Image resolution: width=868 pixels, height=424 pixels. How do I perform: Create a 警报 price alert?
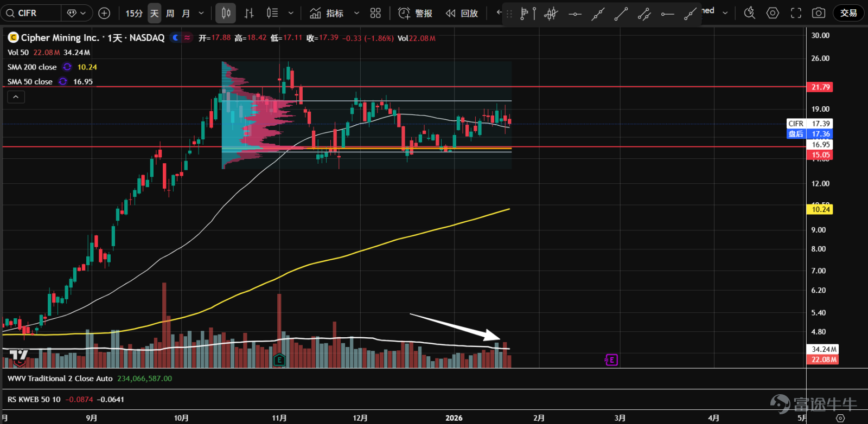coord(415,13)
